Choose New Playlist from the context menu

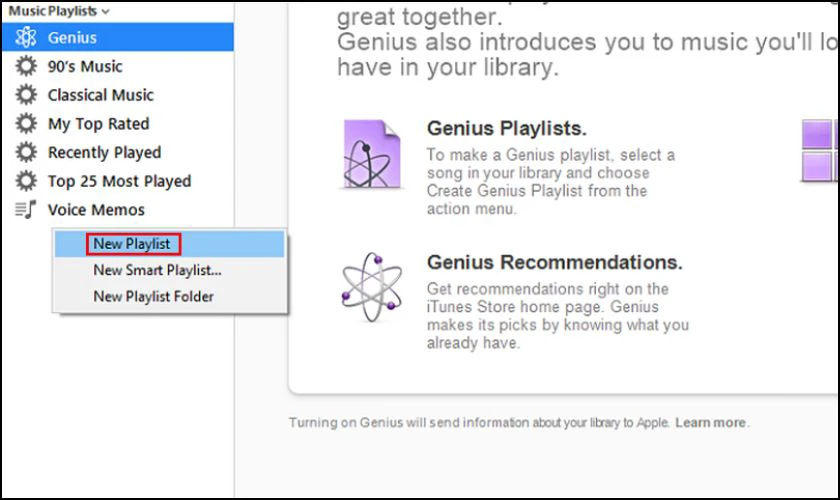point(132,244)
